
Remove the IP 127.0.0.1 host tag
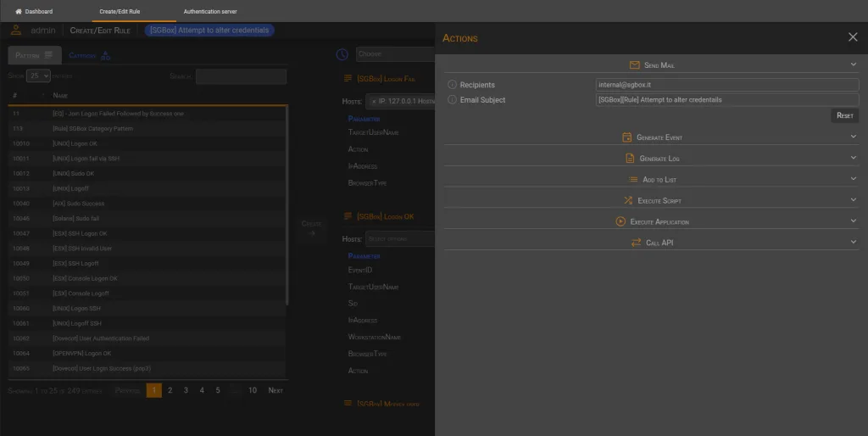point(374,102)
